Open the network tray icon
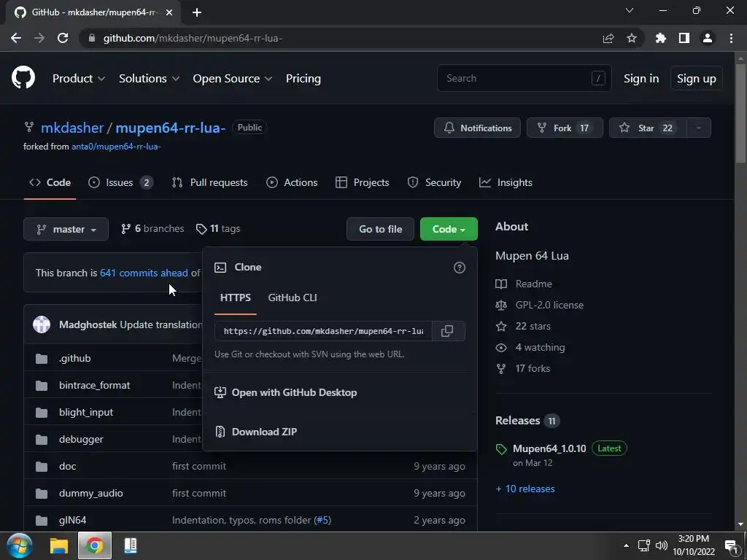The height and width of the screenshot is (560, 747). tap(644, 545)
